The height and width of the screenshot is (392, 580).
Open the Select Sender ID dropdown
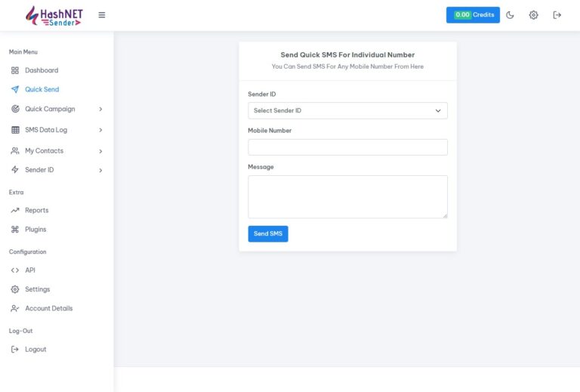pyautogui.click(x=347, y=111)
